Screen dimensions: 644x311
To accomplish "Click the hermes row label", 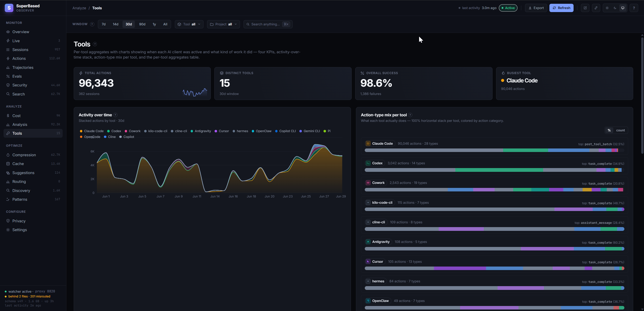I will (376, 281).
